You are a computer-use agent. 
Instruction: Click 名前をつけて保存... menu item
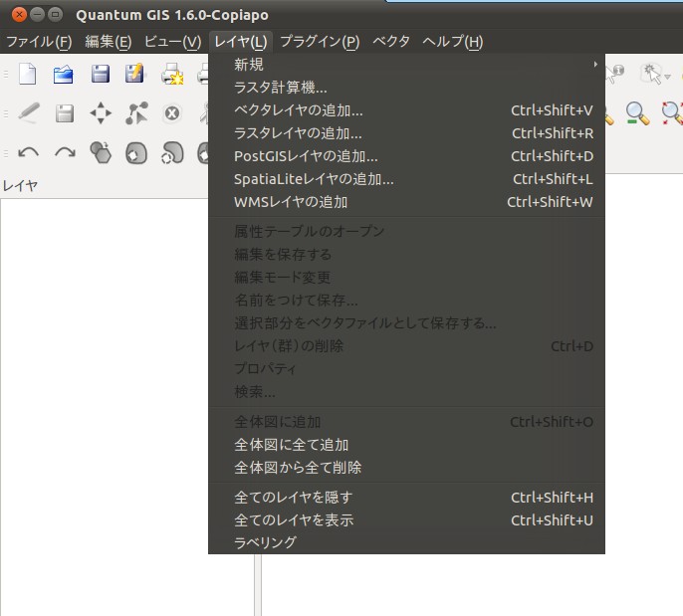(406, 300)
